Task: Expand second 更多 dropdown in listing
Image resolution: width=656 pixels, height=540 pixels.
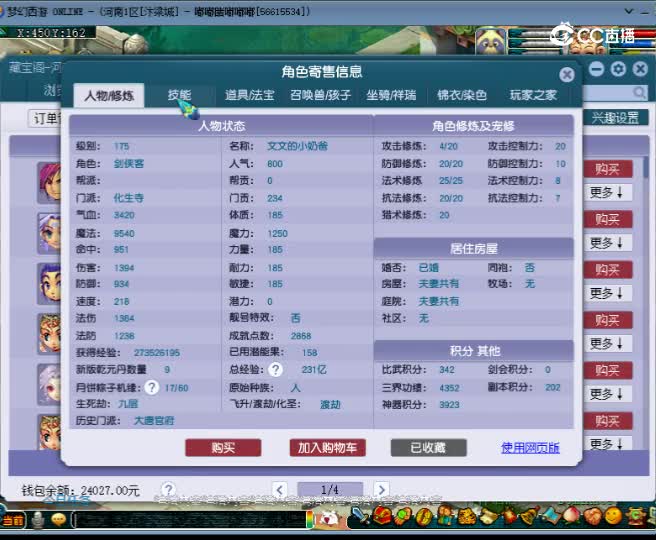Action: [608, 243]
